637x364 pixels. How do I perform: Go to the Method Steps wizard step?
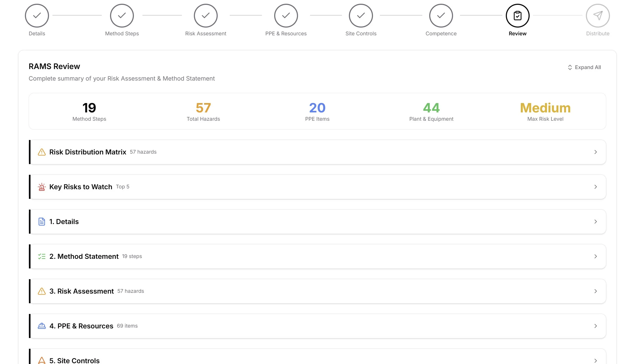point(122,16)
